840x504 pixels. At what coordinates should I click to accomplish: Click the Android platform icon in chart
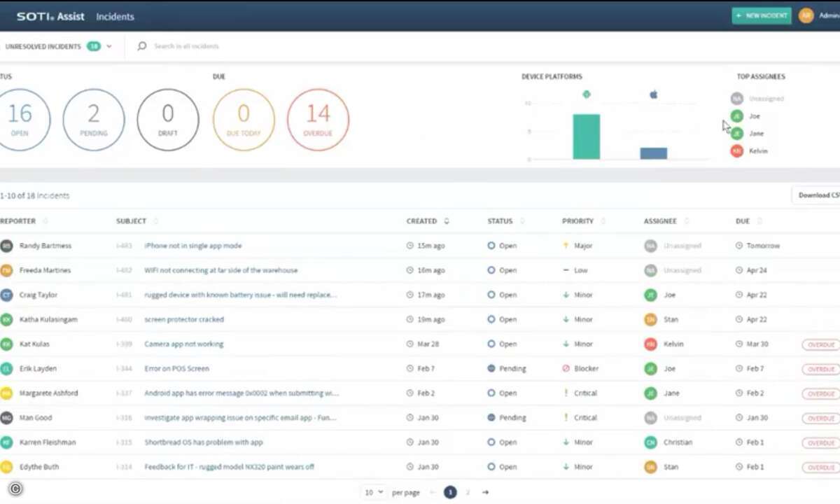pos(586,94)
